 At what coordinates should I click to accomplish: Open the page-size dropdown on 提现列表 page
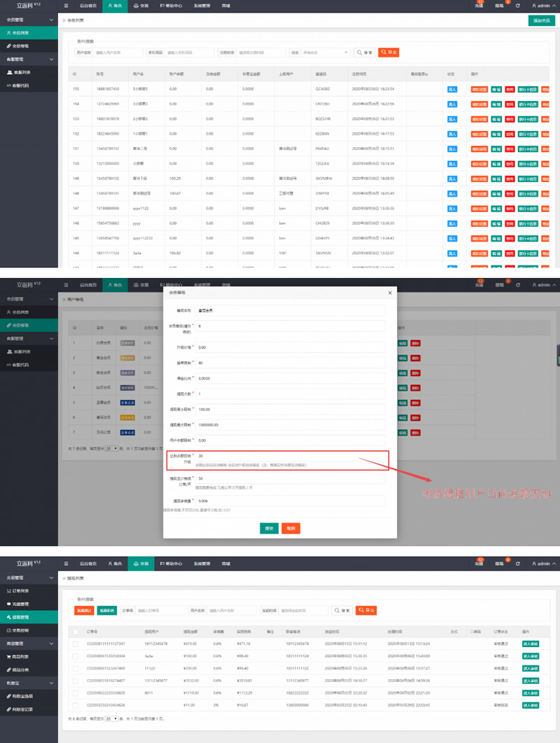pos(111,719)
